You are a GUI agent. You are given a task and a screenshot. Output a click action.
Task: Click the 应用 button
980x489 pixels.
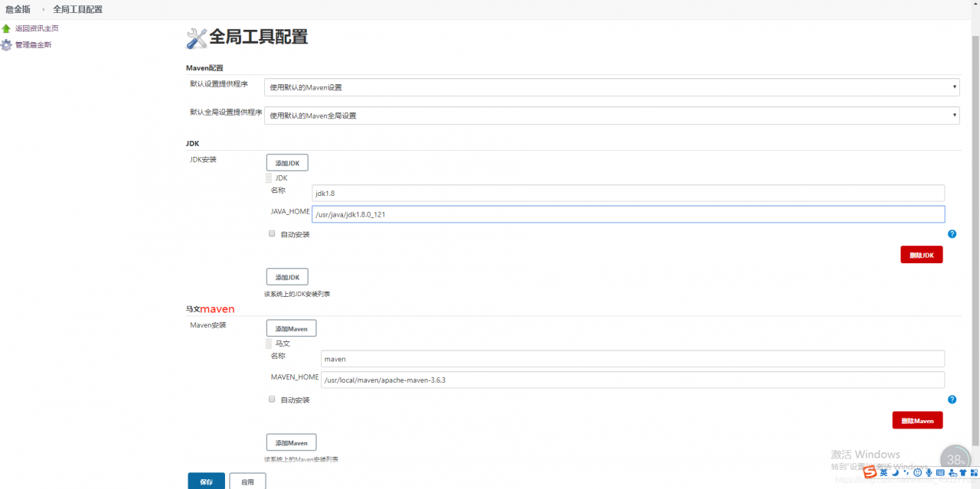click(247, 481)
